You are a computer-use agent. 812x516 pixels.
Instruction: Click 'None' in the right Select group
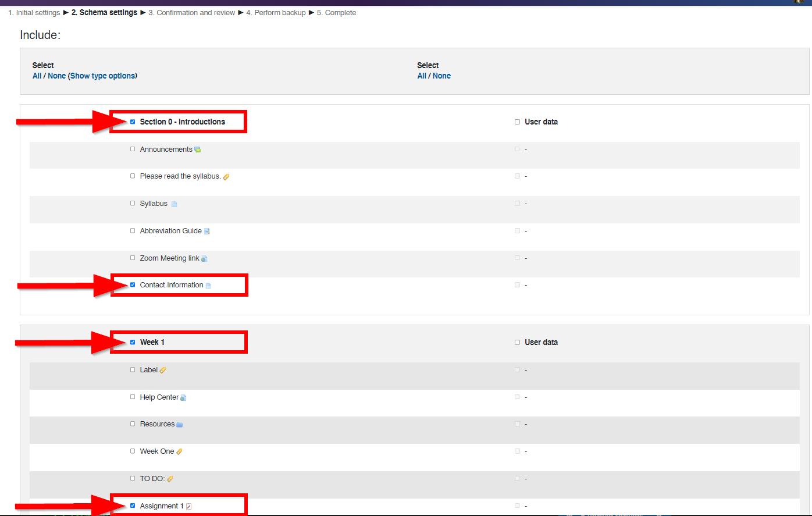(441, 76)
